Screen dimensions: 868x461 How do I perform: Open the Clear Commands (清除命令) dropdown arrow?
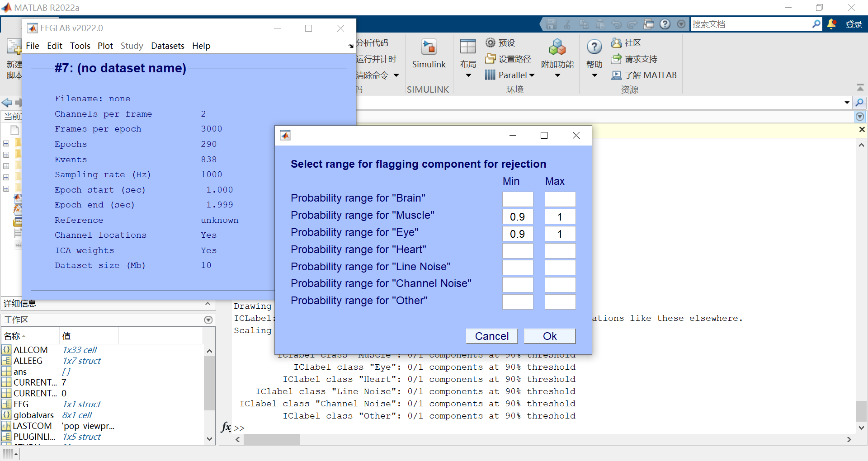coord(396,75)
